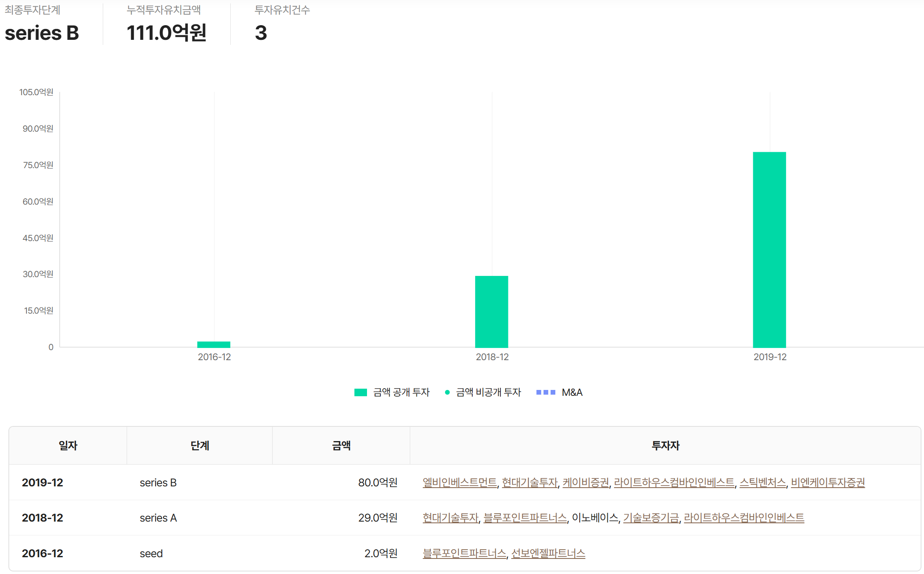Image resolution: width=924 pixels, height=574 pixels.
Task: Open 비엔케이투자증권 investor link
Action: coord(827,483)
